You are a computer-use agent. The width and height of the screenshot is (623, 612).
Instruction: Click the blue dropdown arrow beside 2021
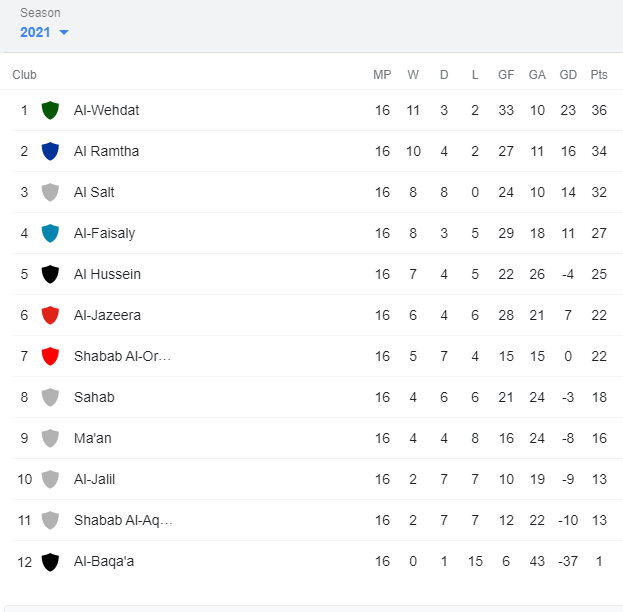tap(64, 33)
